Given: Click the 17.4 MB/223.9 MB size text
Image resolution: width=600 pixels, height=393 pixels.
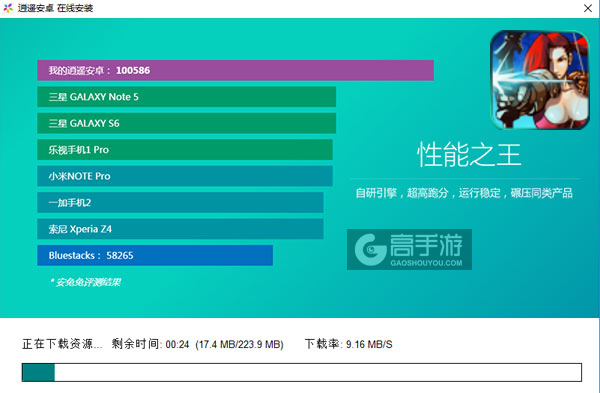Looking at the screenshot, I should (x=240, y=344).
